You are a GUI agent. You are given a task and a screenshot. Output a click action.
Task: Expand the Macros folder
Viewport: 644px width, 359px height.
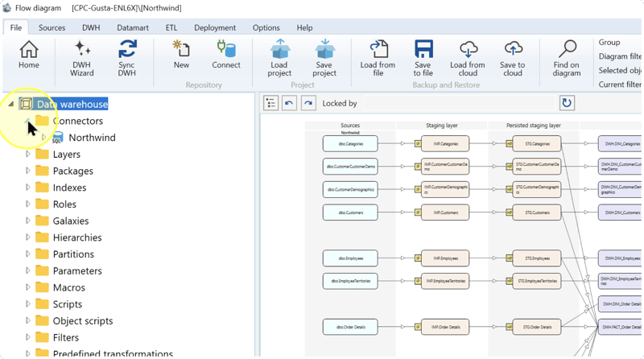coord(28,287)
